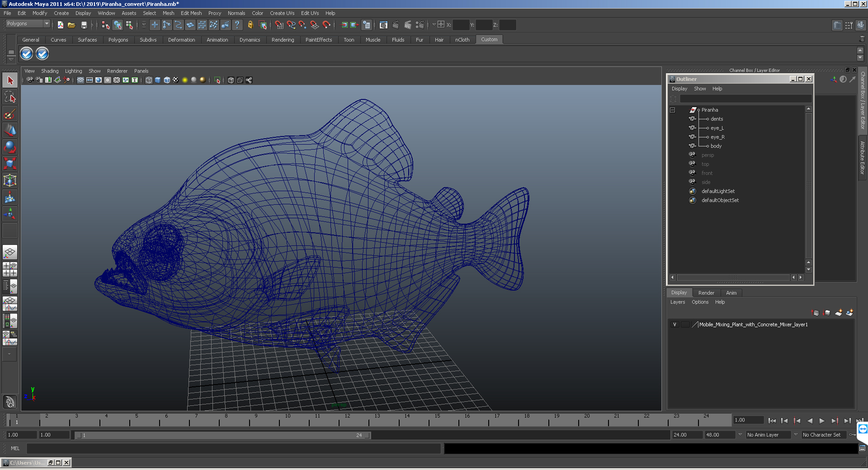
Task: Click the MEL command line input field
Action: [x=234, y=448]
